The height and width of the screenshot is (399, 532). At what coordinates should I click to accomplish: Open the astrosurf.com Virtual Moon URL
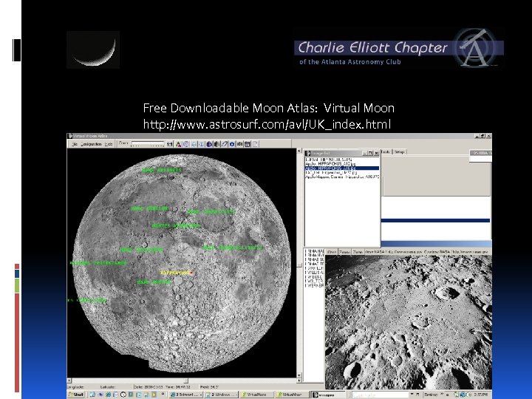267,124
